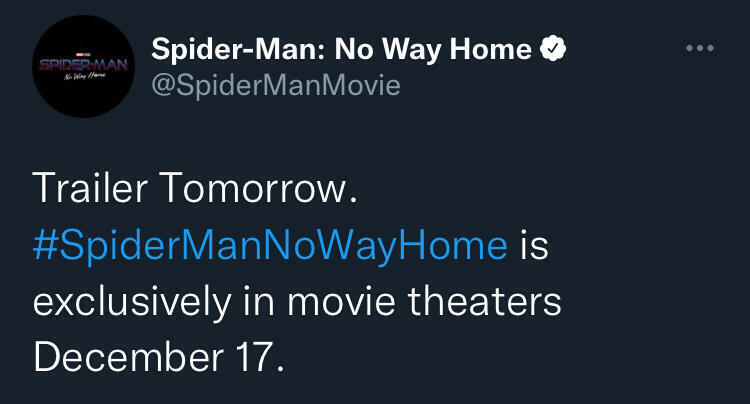Open the 'Spider-Man: No Way Home' display name
Viewport: 750px width, 404px height.
pos(342,48)
